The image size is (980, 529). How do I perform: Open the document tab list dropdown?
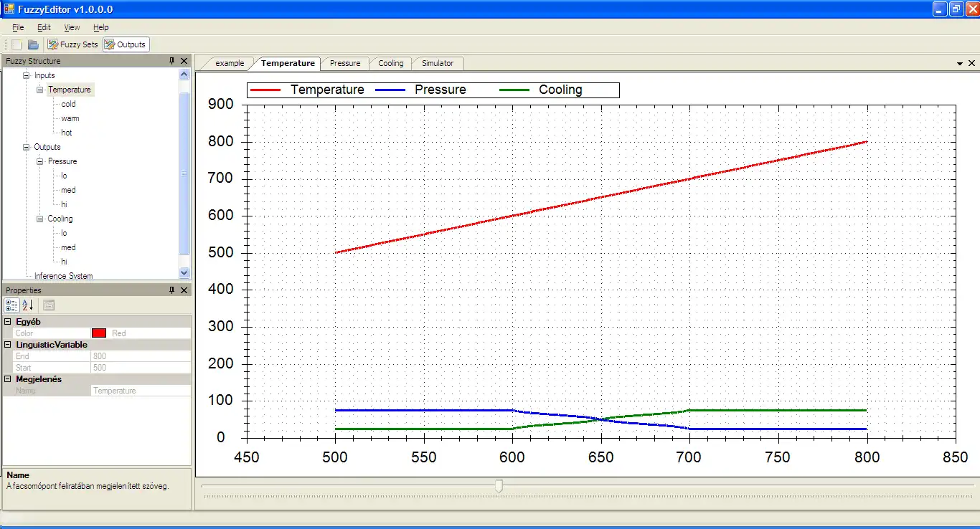(960, 63)
